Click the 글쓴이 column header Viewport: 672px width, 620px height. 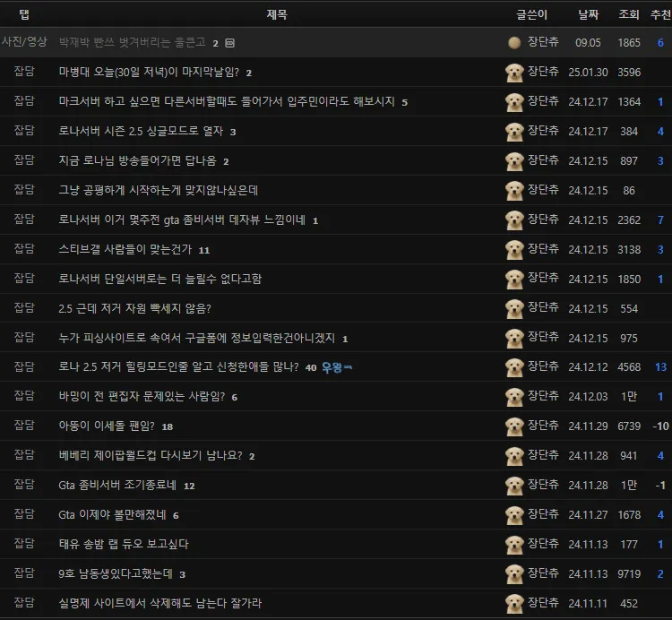point(532,14)
